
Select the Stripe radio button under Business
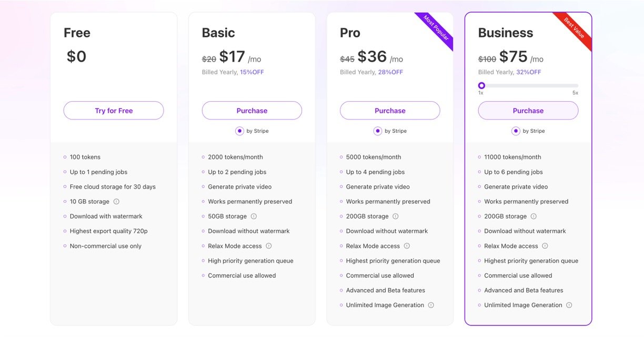pos(516,131)
